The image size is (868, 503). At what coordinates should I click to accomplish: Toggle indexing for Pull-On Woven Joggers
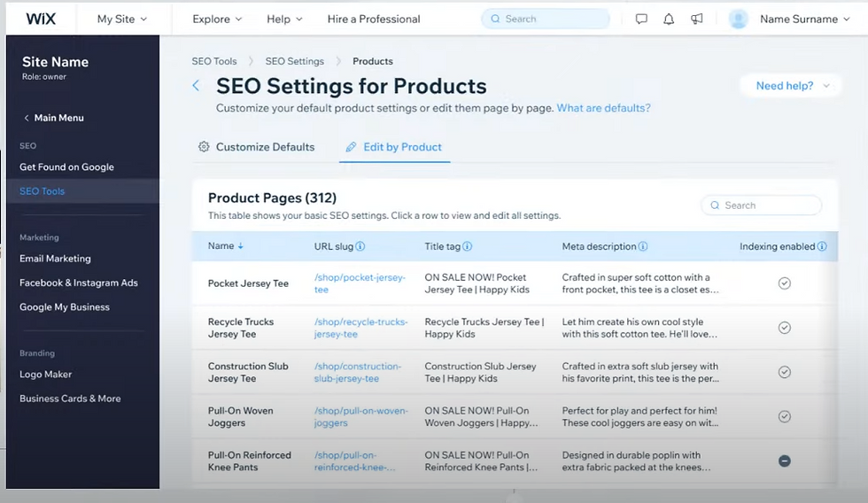(785, 417)
